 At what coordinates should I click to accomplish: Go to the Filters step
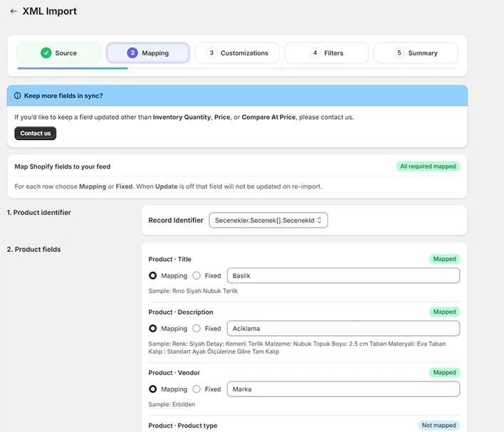326,53
